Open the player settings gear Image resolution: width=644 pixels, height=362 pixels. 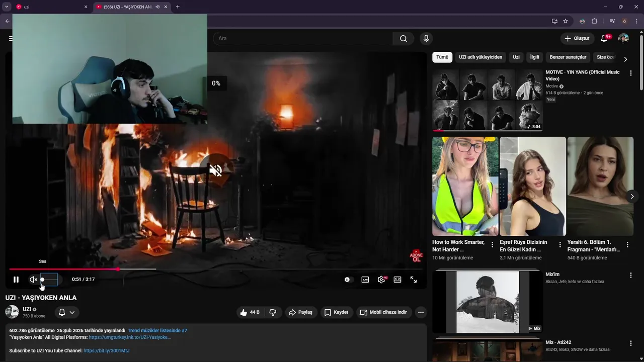pos(381,280)
